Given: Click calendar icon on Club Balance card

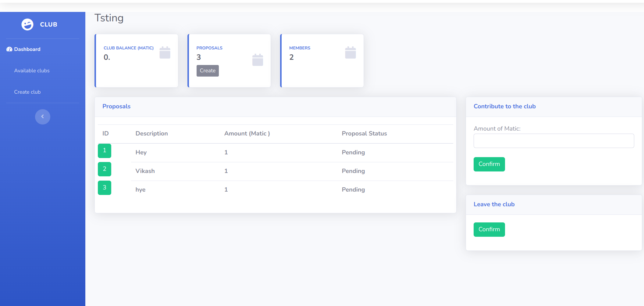Looking at the screenshot, I should click(165, 52).
